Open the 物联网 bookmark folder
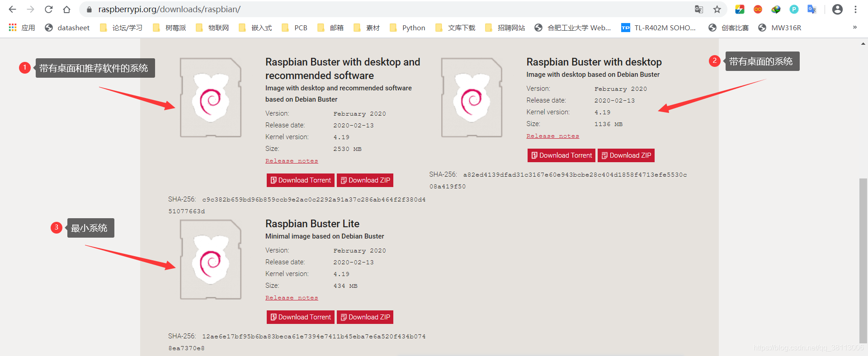Screen dimensions: 868x356 click(x=212, y=28)
